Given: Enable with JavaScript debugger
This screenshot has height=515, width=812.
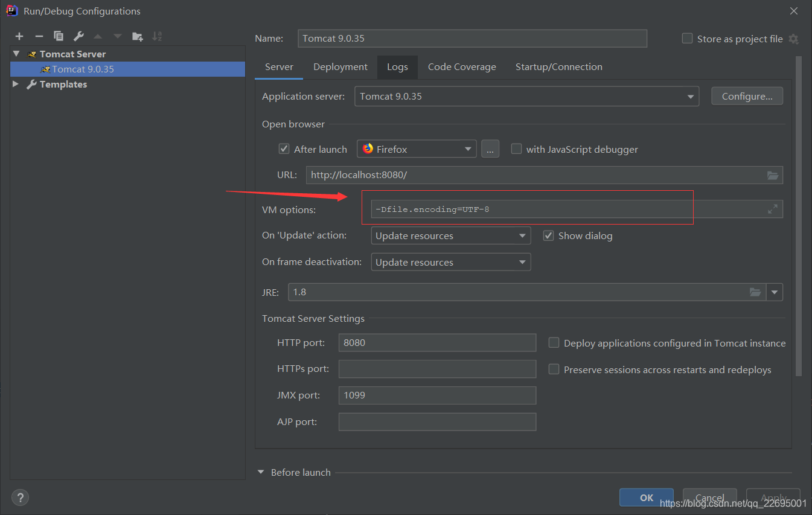Looking at the screenshot, I should tap(516, 149).
